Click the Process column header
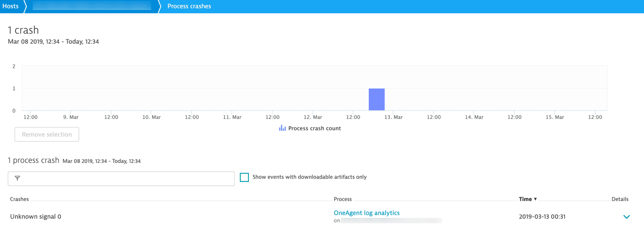The height and width of the screenshot is (231, 644). tap(342, 199)
